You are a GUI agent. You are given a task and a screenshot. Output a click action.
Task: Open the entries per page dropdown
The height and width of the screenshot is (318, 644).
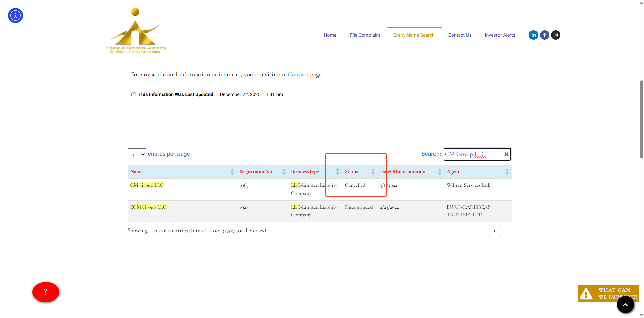[137, 154]
